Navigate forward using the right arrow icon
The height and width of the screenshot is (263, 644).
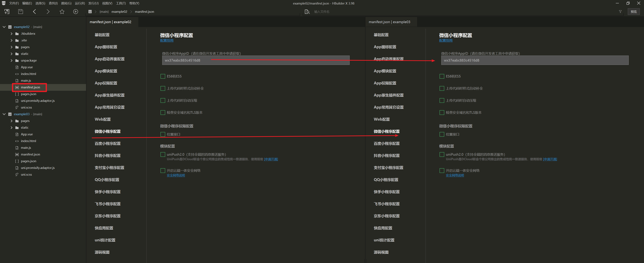48,11
